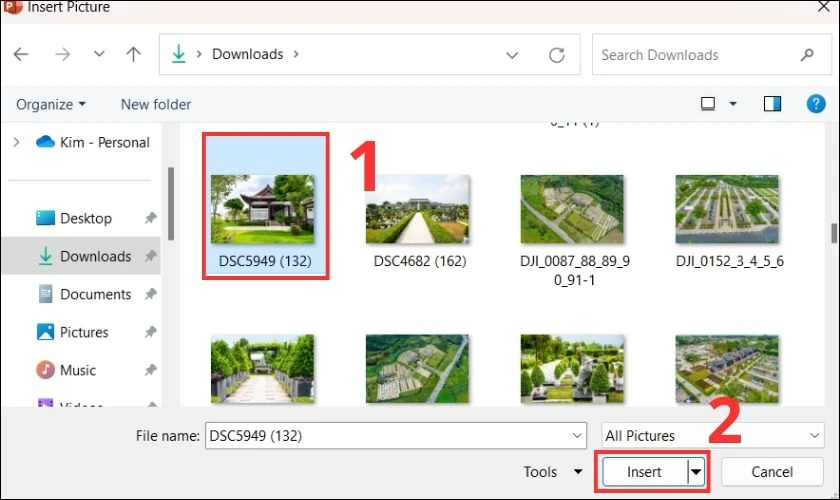The width and height of the screenshot is (840, 500).
Task: Select Kim - Personal OneDrive
Action: [93, 142]
